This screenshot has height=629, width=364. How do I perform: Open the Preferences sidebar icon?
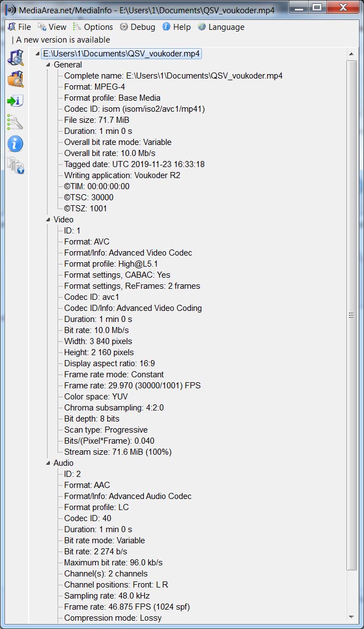coord(15,122)
